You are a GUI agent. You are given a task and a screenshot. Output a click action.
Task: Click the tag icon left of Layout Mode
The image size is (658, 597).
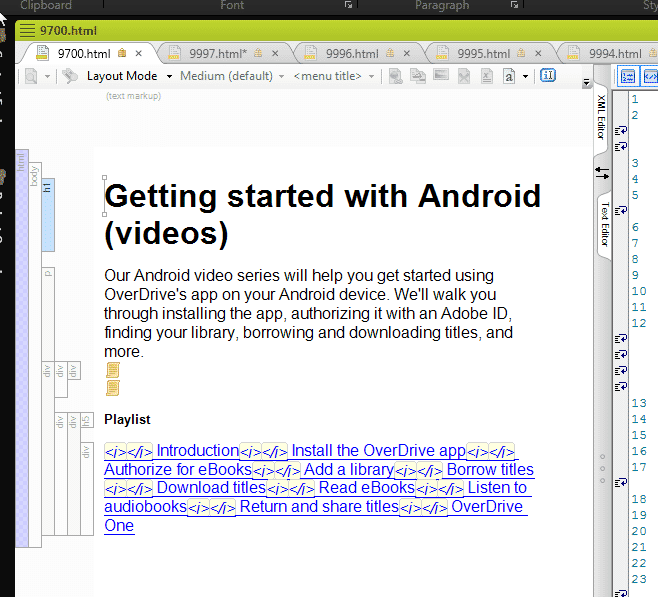(x=70, y=76)
